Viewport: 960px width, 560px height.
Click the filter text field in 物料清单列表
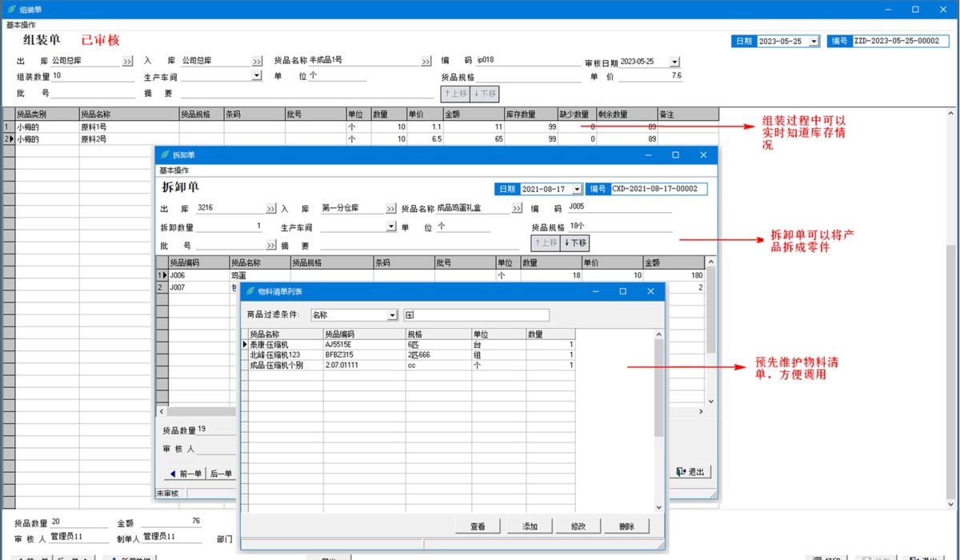pyautogui.click(x=477, y=315)
